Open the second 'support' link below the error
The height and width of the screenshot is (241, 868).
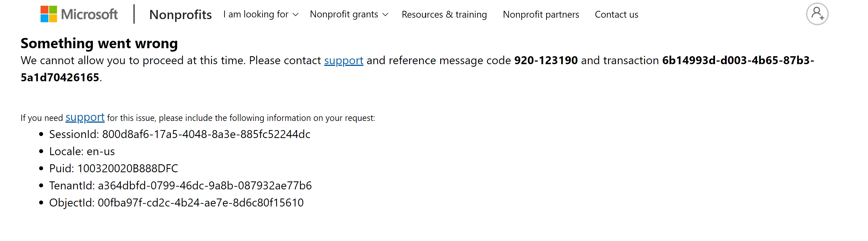point(85,117)
